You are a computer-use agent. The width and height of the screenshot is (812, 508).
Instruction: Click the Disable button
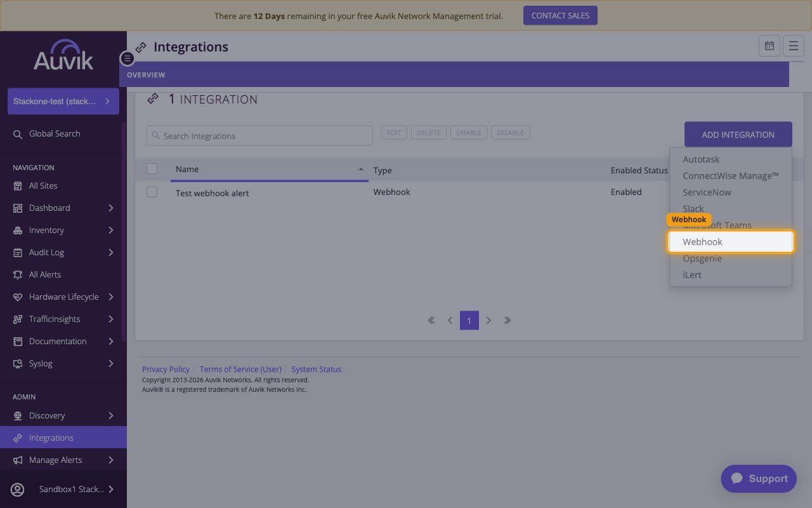pyautogui.click(x=511, y=133)
